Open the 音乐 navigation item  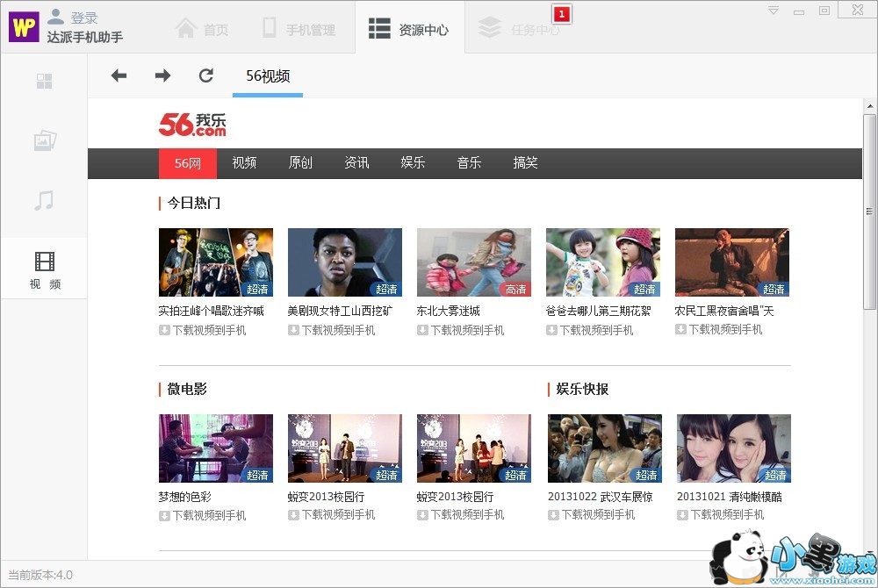(x=469, y=163)
